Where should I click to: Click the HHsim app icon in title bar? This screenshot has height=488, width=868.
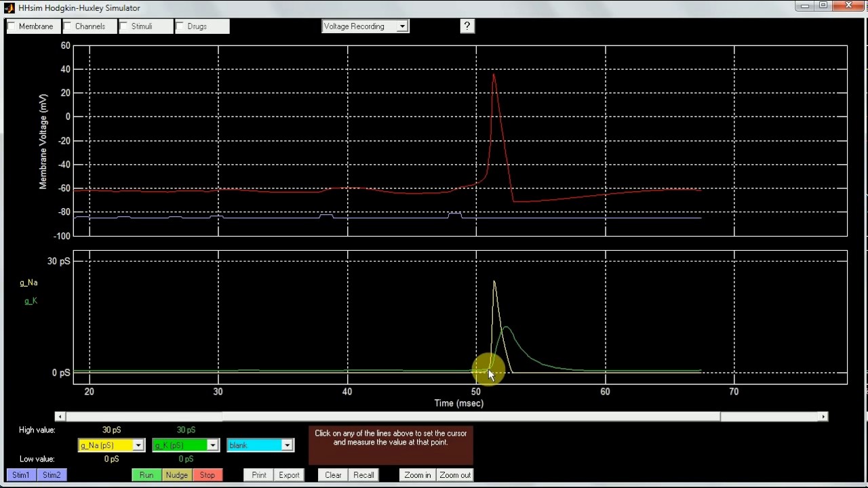9,7
